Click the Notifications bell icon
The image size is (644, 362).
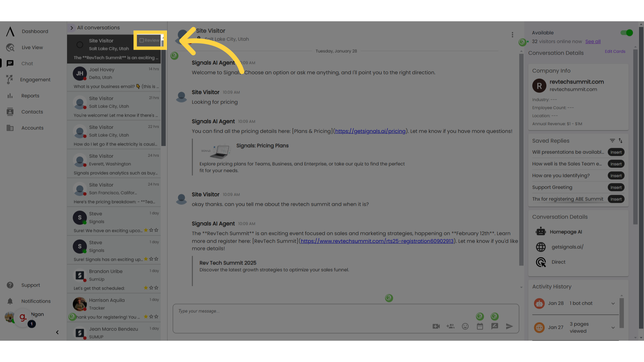click(10, 301)
